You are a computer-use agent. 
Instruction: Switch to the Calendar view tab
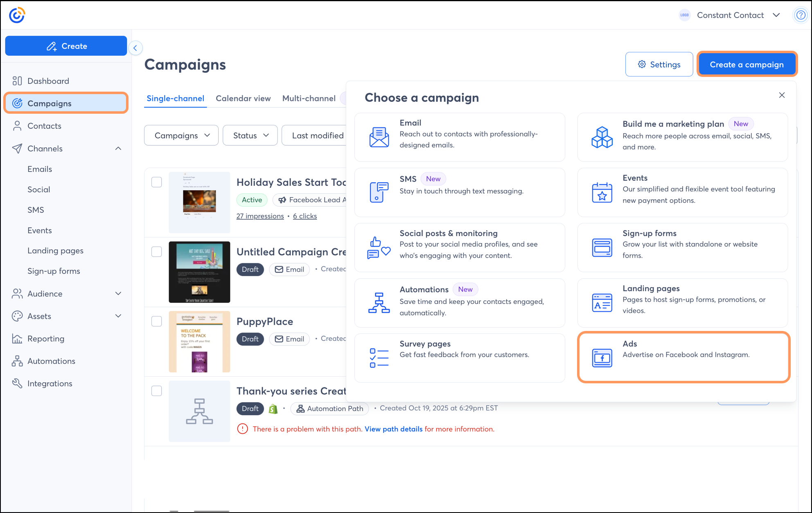coord(243,99)
